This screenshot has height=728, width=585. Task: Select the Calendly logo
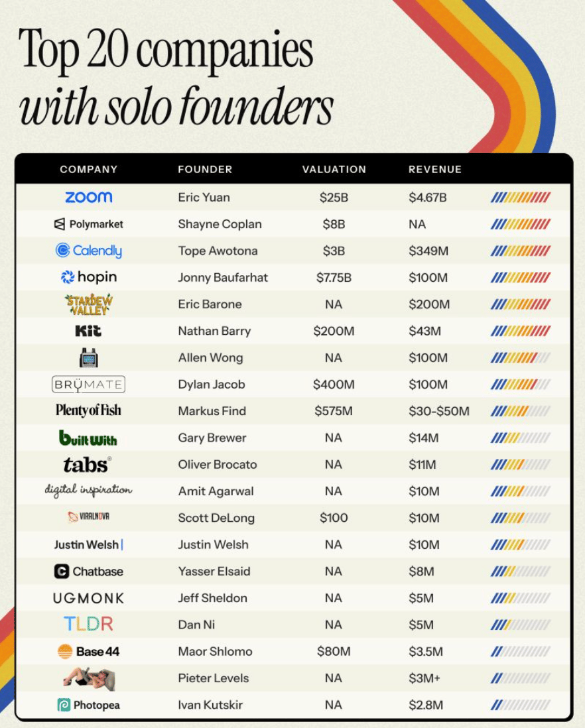click(89, 251)
